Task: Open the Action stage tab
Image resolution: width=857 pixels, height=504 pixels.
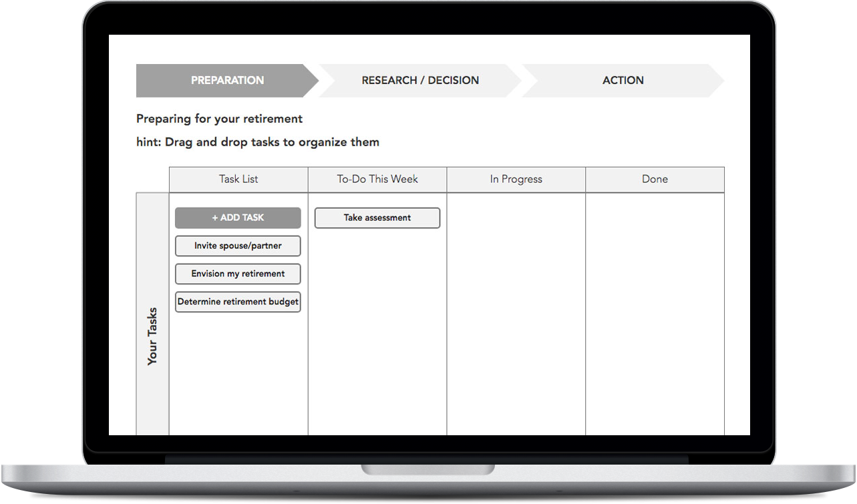Action: tap(623, 80)
